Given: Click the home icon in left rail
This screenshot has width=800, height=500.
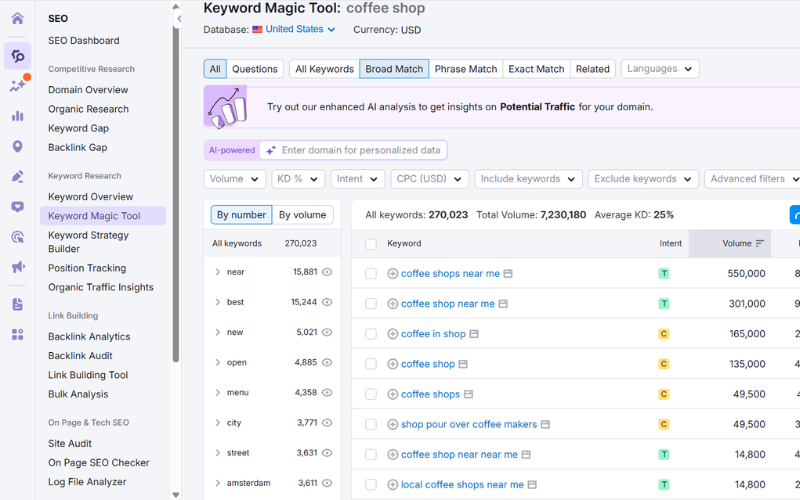Looking at the screenshot, I should coord(17,18).
